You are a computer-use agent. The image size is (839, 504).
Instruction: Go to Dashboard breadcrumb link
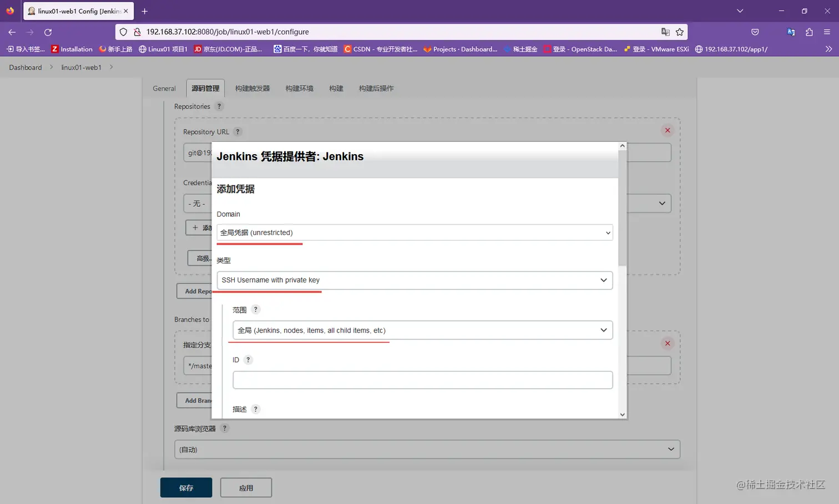[x=26, y=67]
